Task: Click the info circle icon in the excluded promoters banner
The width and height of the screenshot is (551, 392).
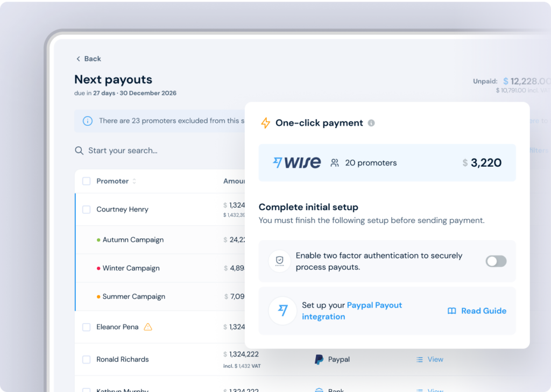Action: [88, 121]
